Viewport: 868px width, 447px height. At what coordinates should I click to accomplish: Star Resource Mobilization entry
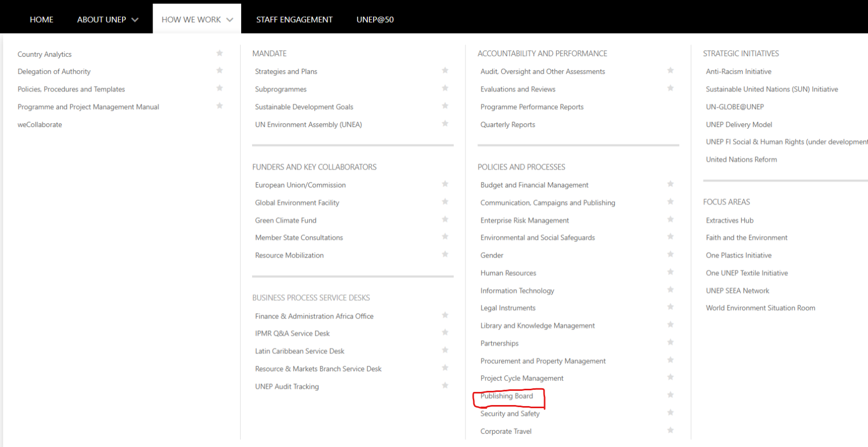[x=445, y=254]
